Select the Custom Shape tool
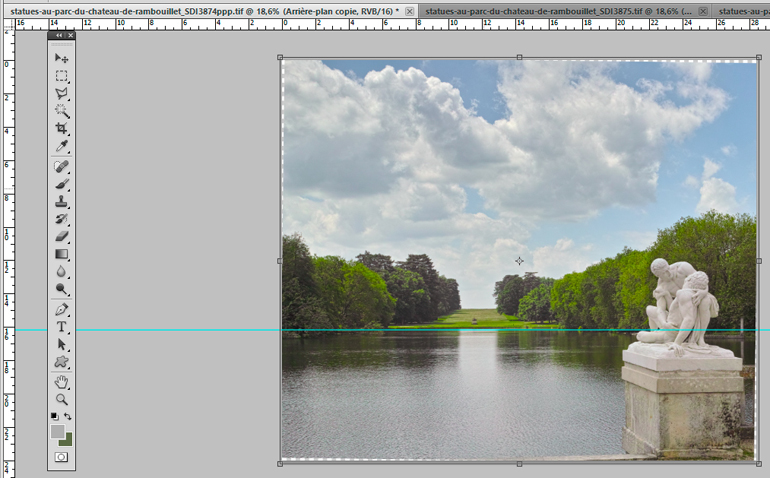 61,362
